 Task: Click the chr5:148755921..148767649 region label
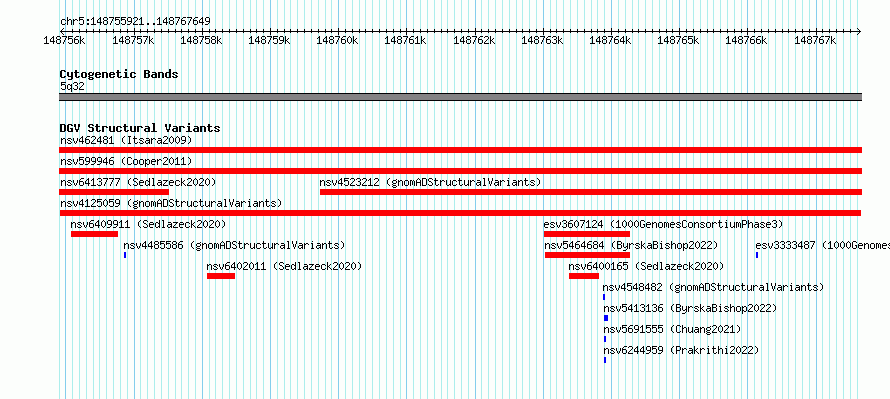click(x=135, y=22)
